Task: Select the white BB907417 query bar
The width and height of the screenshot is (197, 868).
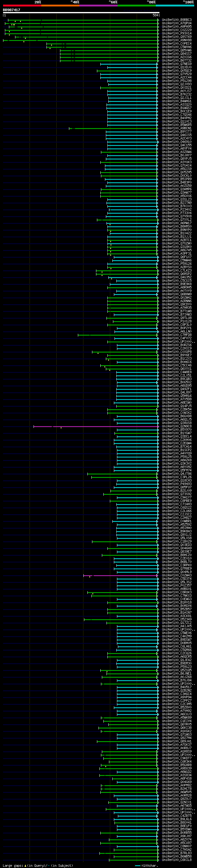Action: 81,12
